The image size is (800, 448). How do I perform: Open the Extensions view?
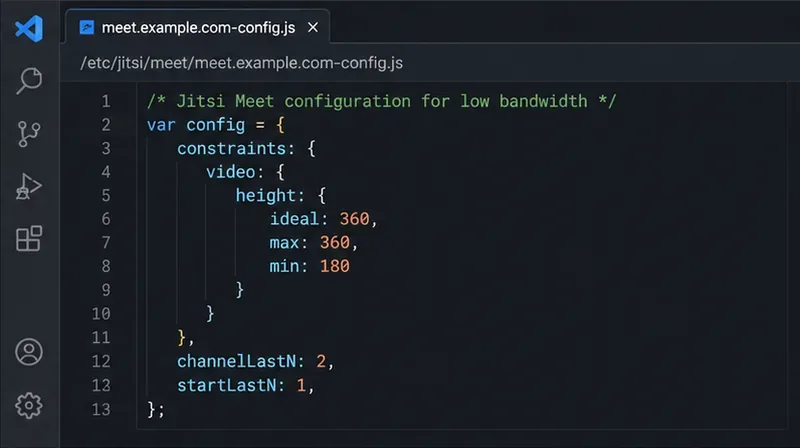pyautogui.click(x=29, y=238)
